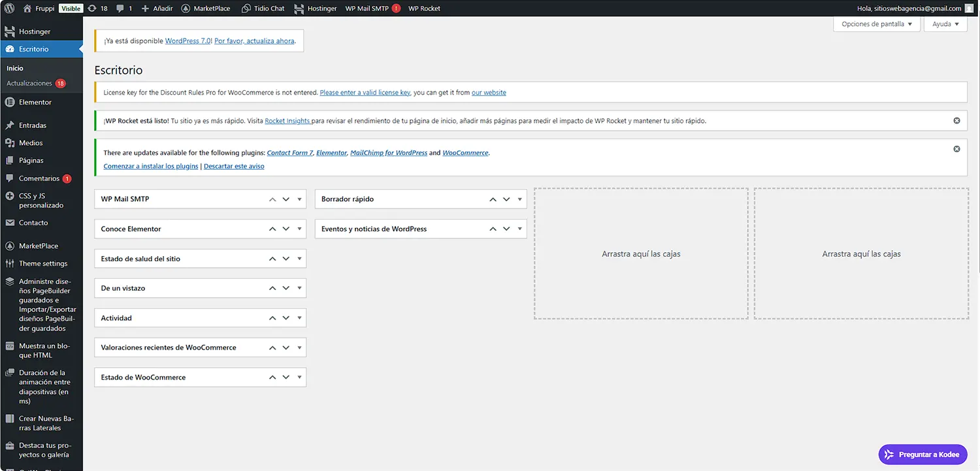Open the Rocket Insights link

(287, 121)
